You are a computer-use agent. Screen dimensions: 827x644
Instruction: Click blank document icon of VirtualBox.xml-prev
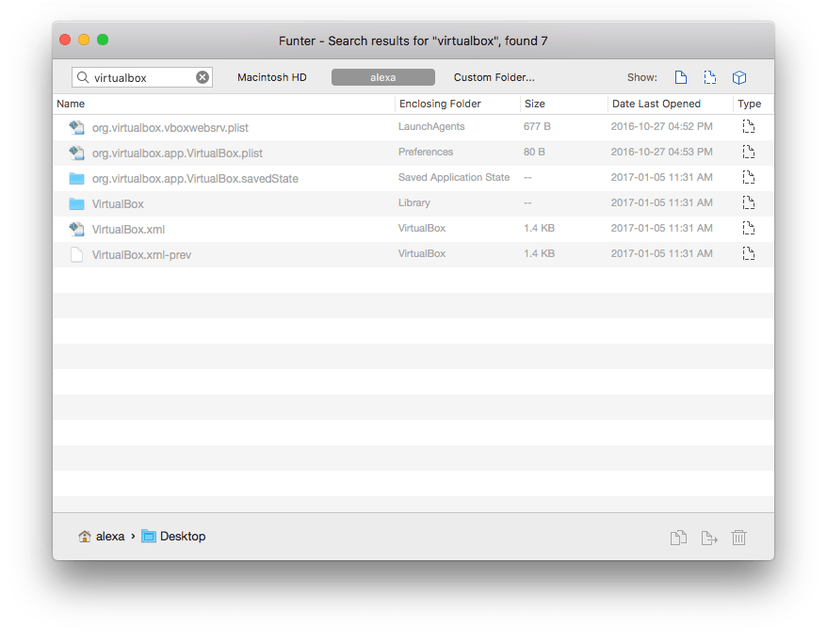[77, 254]
